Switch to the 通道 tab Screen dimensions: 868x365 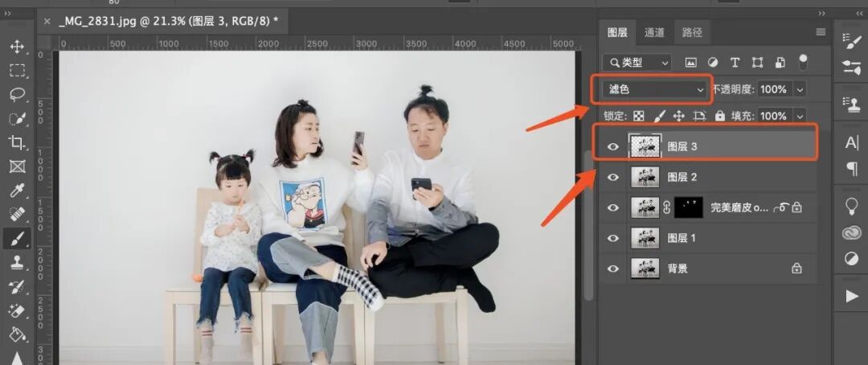[654, 32]
